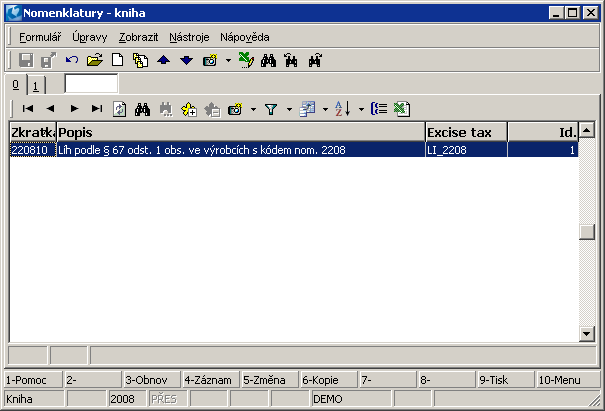Switch to tab 1
The height and width of the screenshot is (411, 605).
coord(36,85)
